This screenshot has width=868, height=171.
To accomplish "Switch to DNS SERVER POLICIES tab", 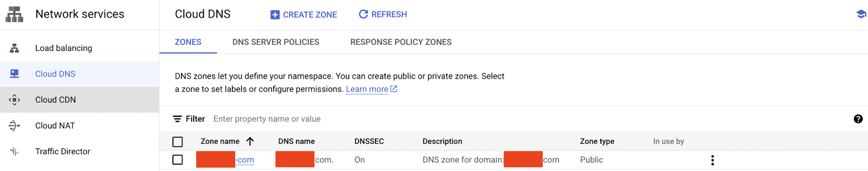I will [x=276, y=42].
